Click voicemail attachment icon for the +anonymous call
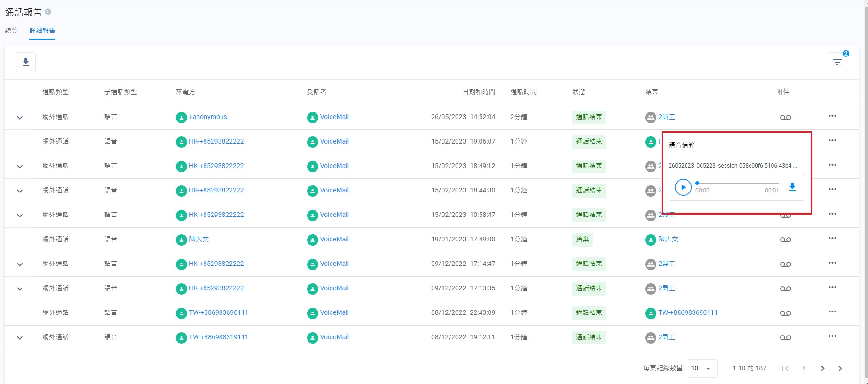Image resolution: width=868 pixels, height=384 pixels. click(785, 117)
